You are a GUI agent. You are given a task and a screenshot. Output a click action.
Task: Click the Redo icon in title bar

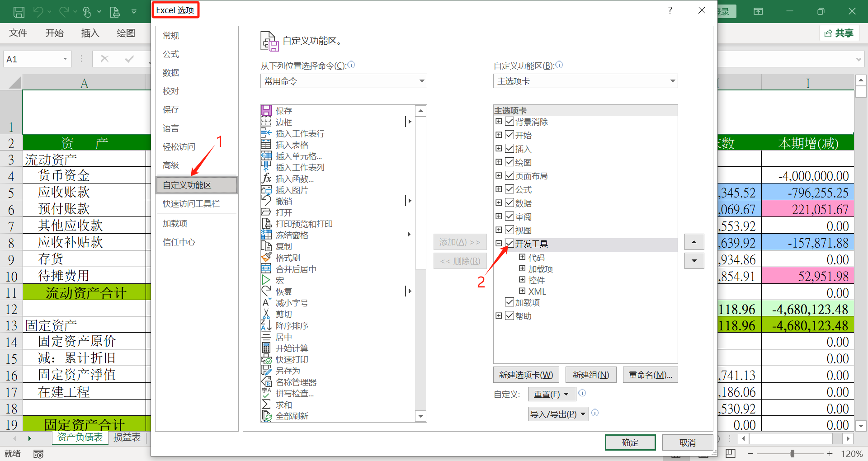tap(64, 12)
